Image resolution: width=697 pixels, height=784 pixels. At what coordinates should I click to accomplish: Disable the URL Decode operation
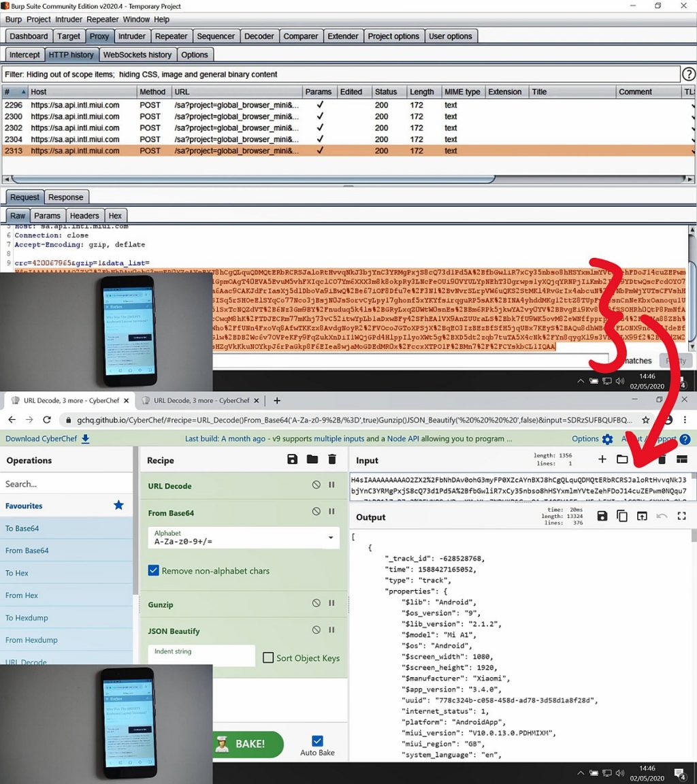click(x=316, y=485)
